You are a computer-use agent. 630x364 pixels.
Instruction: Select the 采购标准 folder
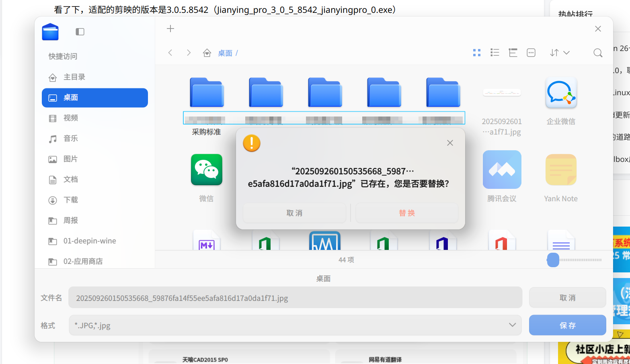(x=207, y=93)
